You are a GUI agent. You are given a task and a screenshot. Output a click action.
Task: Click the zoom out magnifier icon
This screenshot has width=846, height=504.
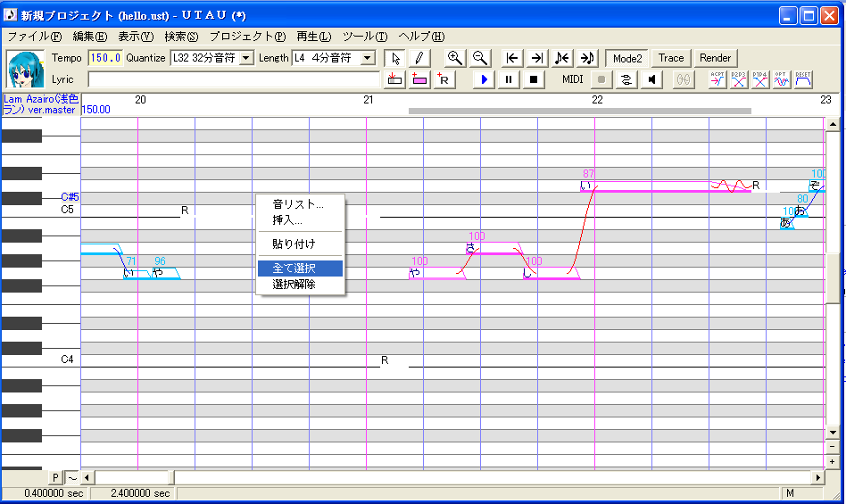479,58
